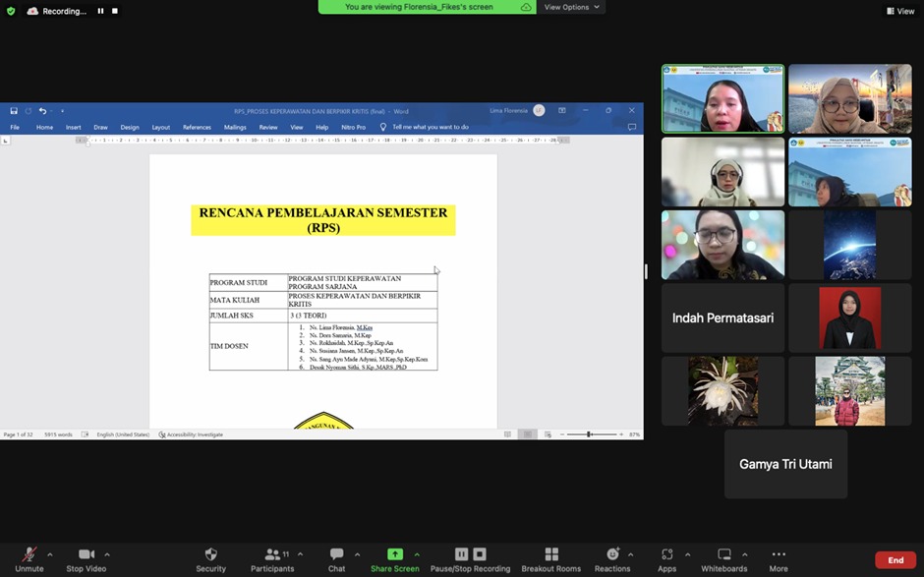Open the Reactions menu
924x577 pixels.
(612, 555)
